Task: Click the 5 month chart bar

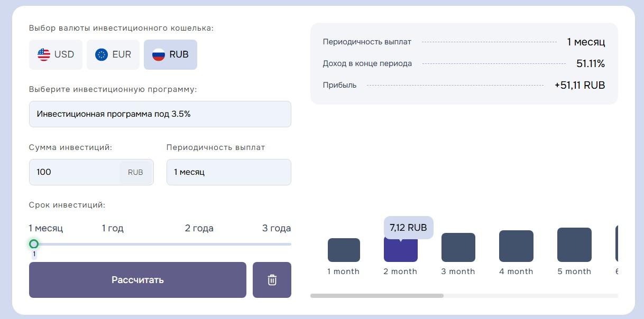Action: point(574,245)
